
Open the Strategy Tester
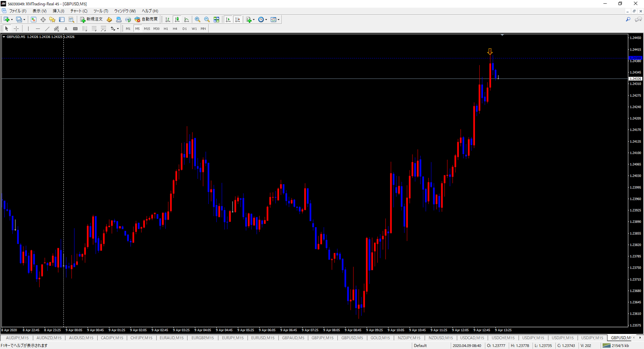[x=71, y=19]
